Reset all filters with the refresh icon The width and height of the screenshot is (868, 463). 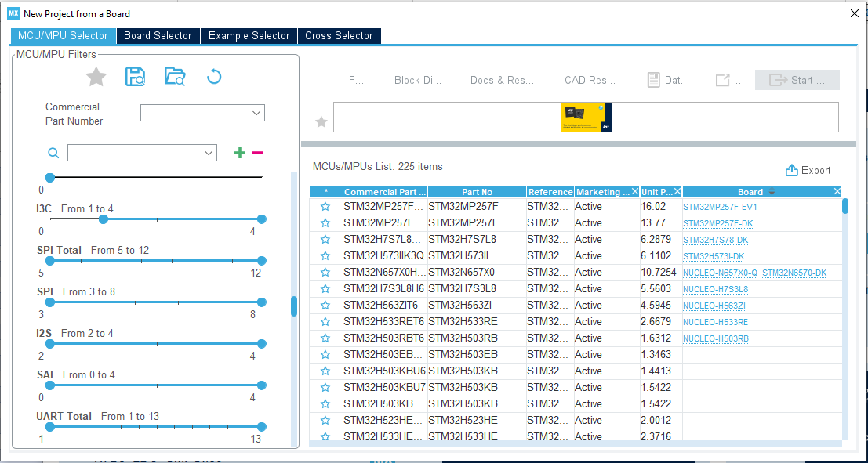tap(214, 77)
